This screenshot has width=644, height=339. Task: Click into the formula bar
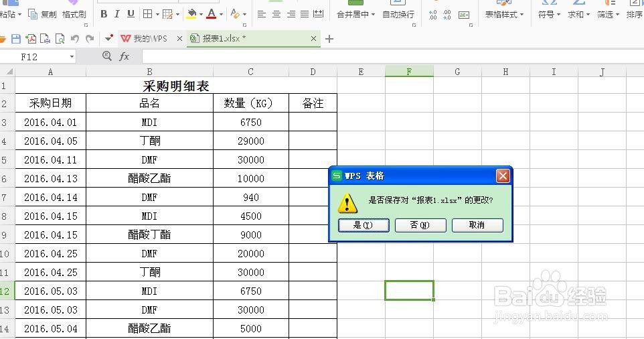click(x=392, y=56)
